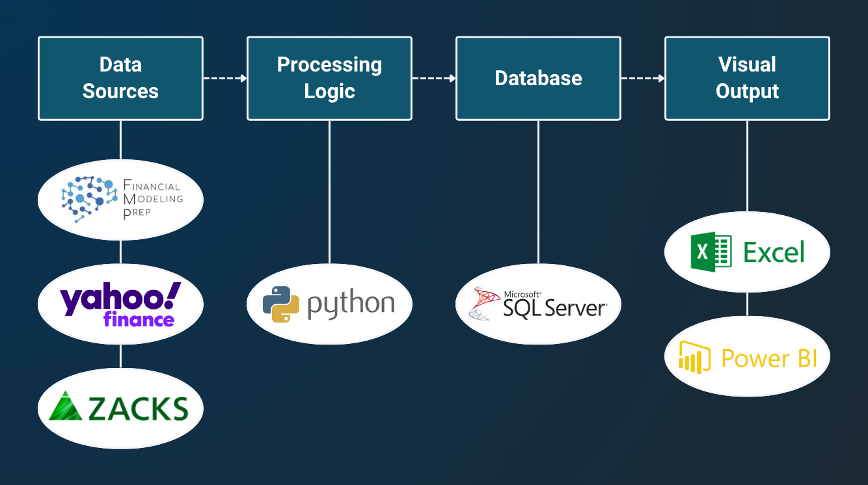Select the Database box
The width and height of the screenshot is (868, 485).
pyautogui.click(x=538, y=78)
